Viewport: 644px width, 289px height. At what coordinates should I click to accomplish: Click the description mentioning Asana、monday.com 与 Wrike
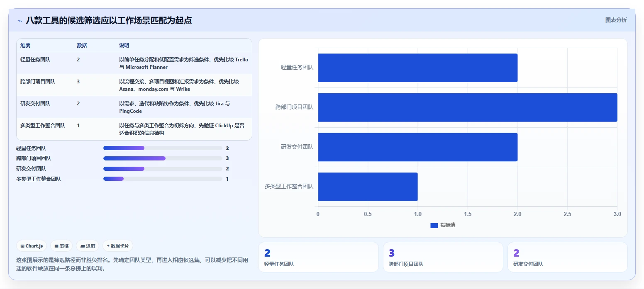(x=179, y=85)
